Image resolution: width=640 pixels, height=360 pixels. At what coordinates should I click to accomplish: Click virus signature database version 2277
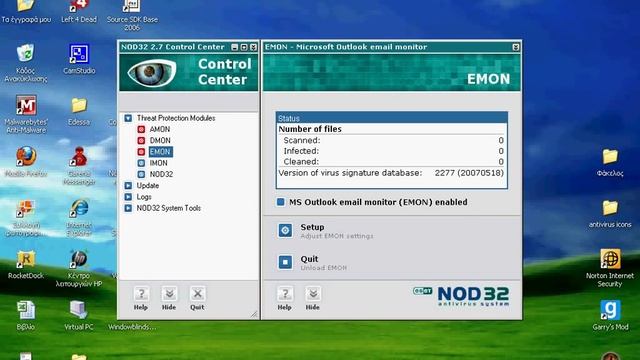tap(469, 173)
